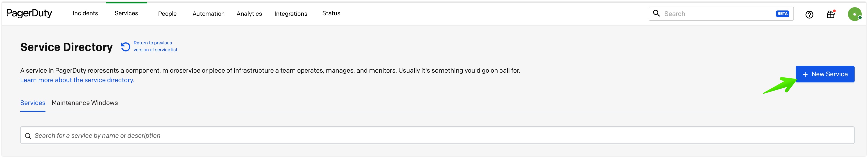Open the Automation menu
The height and width of the screenshot is (158, 868).
click(x=208, y=13)
